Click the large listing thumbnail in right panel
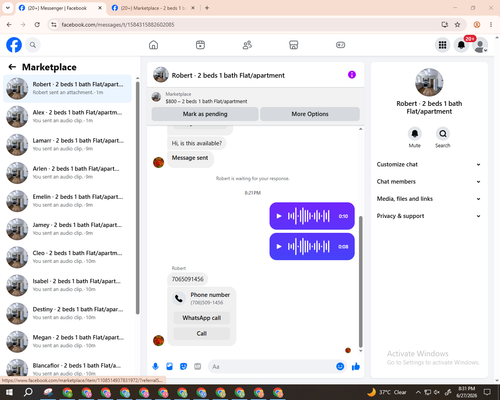The width and height of the screenshot is (500, 400). [429, 82]
